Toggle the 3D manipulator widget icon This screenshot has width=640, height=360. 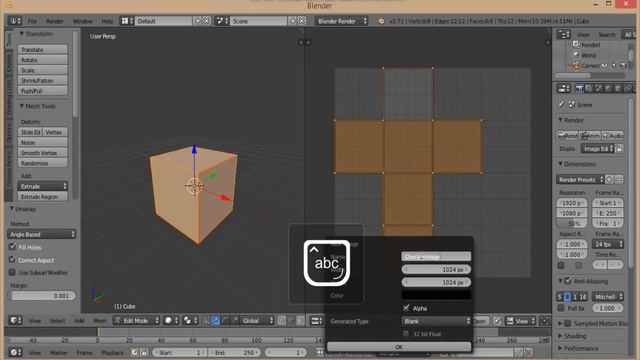click(x=206, y=321)
